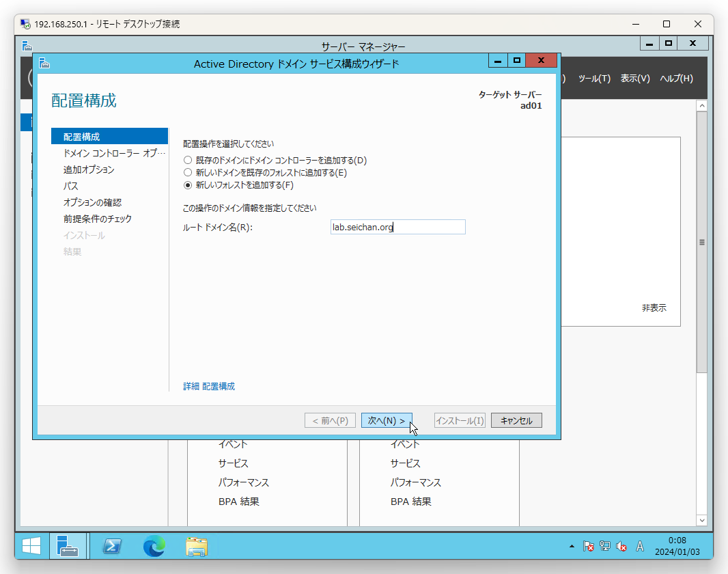Open the 表示(V) menu in Server Manager
Viewport: 728px width, 574px height.
click(x=635, y=79)
